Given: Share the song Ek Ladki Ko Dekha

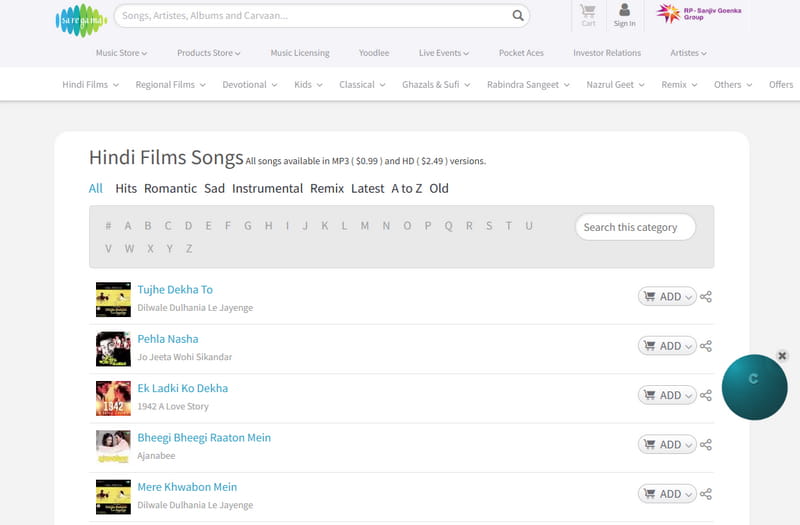Looking at the screenshot, I should point(706,395).
